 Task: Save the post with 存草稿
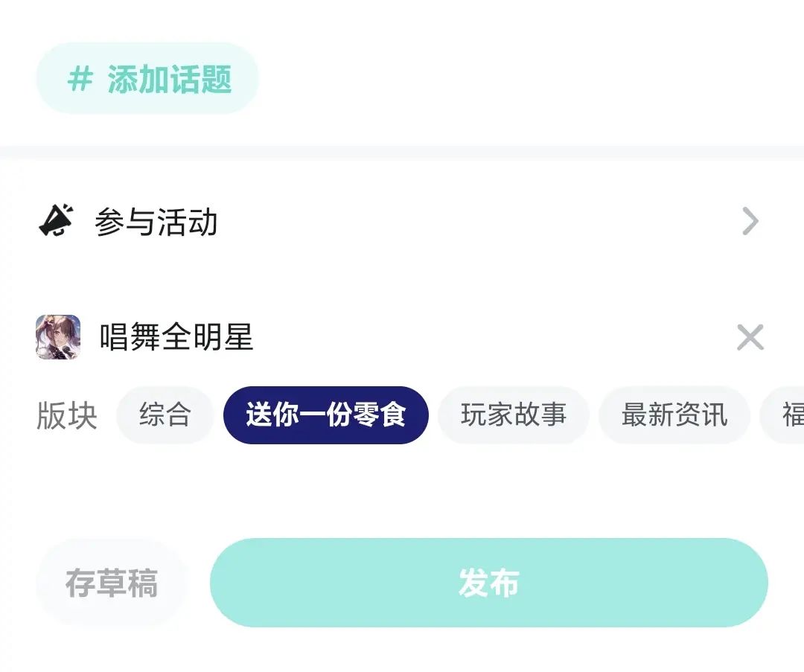coord(112,583)
